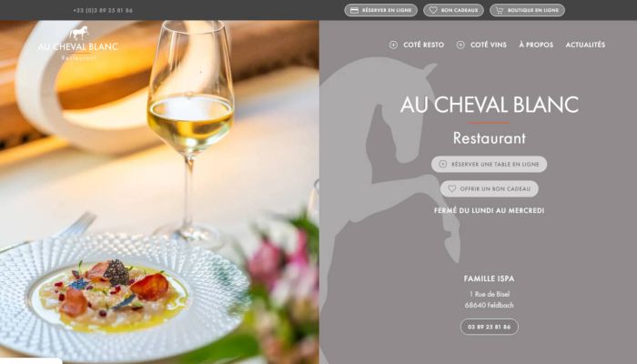Click the plus icon in Réserver une table button
Viewport: 637px width, 364px height.
click(x=443, y=164)
